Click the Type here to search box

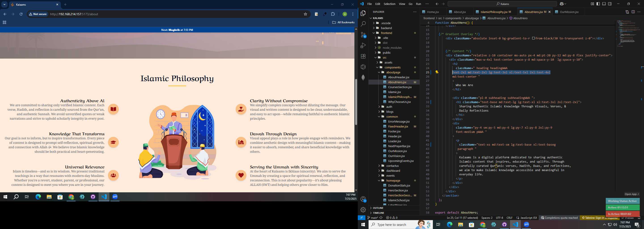[x=401, y=225]
